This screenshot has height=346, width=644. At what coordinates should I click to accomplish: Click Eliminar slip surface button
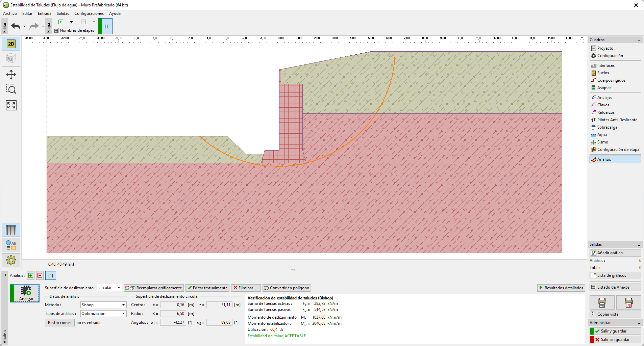click(246, 288)
